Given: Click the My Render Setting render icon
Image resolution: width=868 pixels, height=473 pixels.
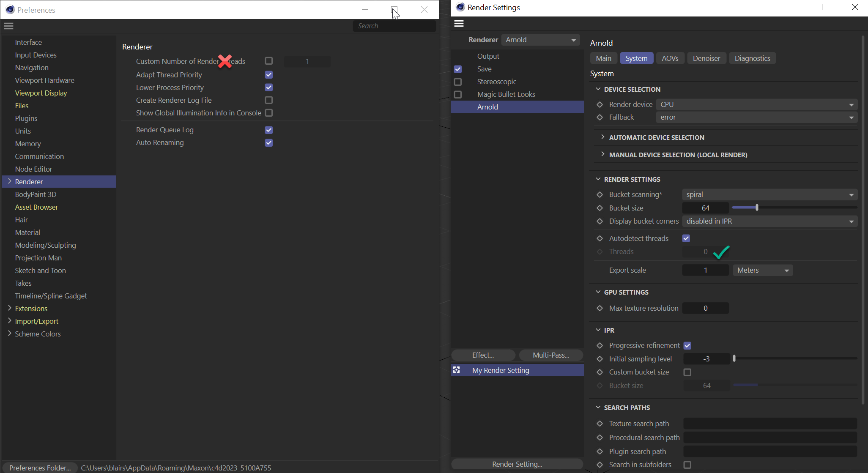Looking at the screenshot, I should pos(457,369).
